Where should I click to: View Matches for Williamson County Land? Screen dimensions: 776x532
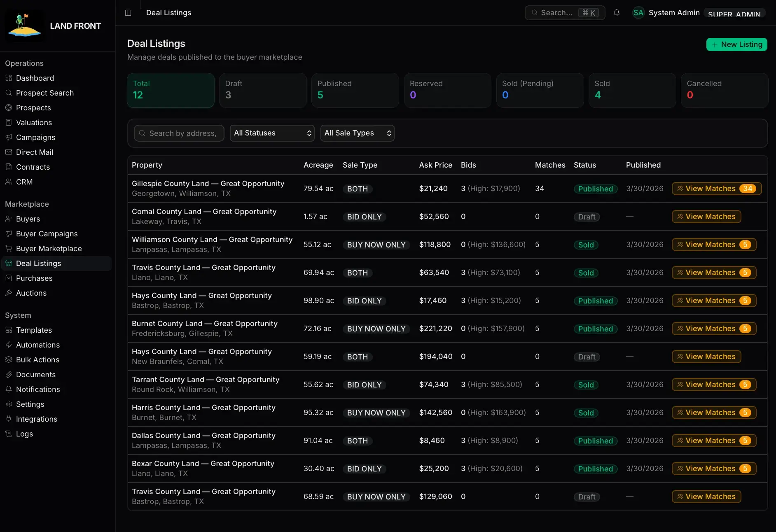click(714, 245)
